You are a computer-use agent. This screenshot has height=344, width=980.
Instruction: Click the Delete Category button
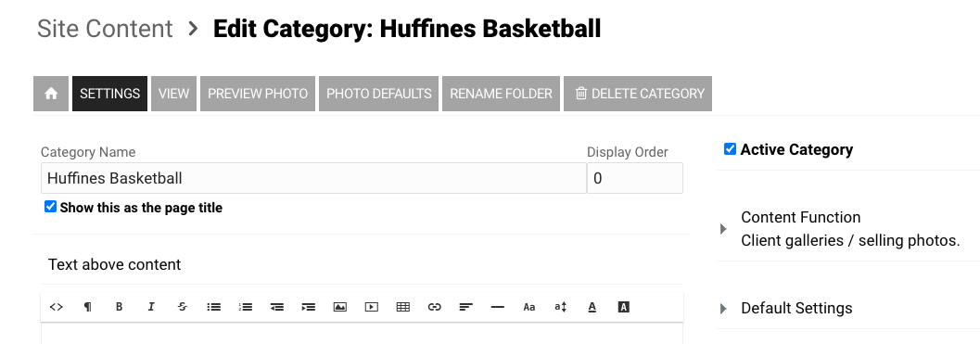pos(638,94)
